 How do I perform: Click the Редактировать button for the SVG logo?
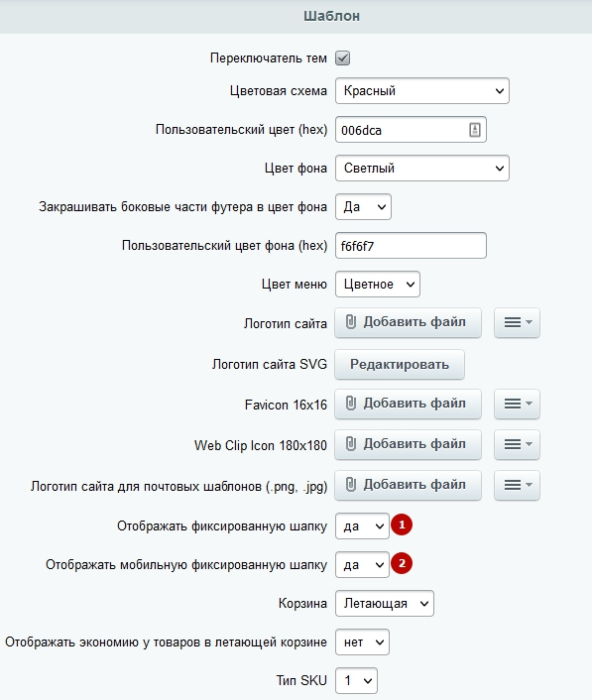coord(400,364)
